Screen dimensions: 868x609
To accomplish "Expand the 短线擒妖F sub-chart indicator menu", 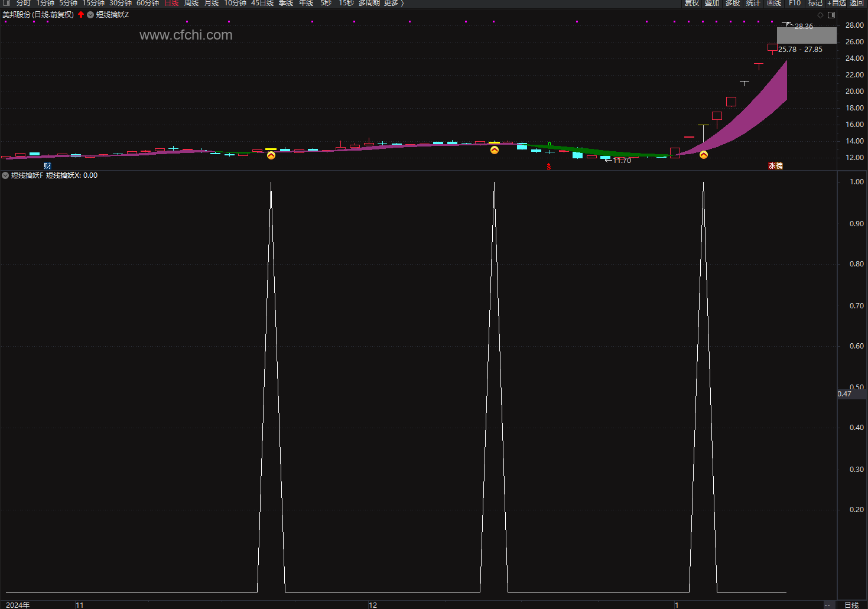I will [5, 175].
